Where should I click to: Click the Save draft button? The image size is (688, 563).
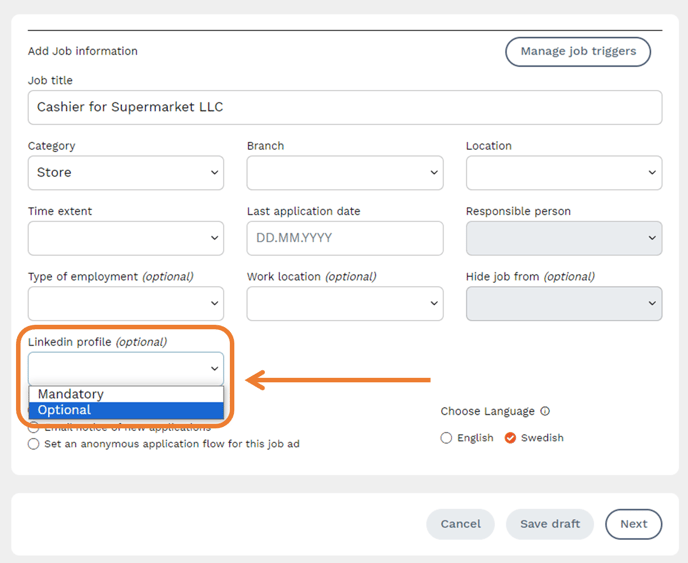[x=550, y=524]
